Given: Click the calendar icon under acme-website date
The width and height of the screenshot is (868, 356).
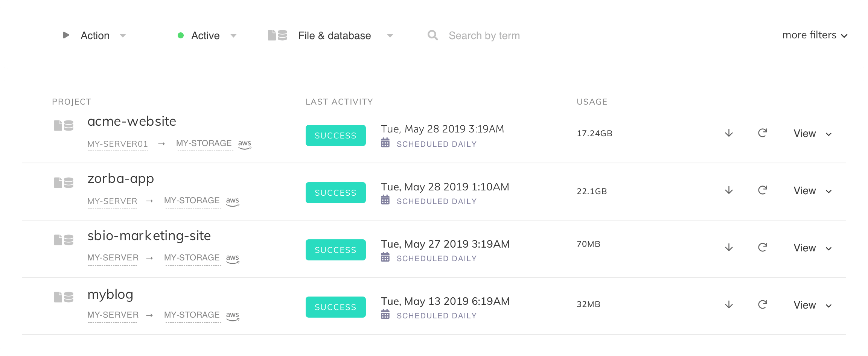Looking at the screenshot, I should coord(385,143).
